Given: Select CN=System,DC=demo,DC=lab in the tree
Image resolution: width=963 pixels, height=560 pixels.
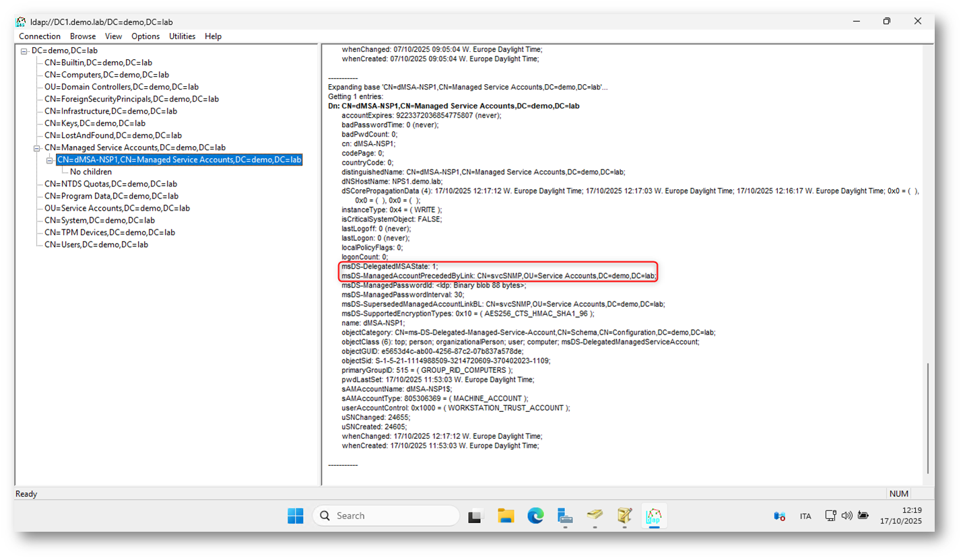Looking at the screenshot, I should coord(100,221).
